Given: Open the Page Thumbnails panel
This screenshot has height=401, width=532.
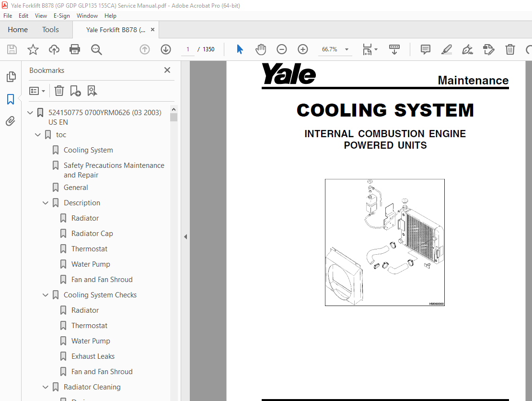Looking at the screenshot, I should click(x=11, y=77).
